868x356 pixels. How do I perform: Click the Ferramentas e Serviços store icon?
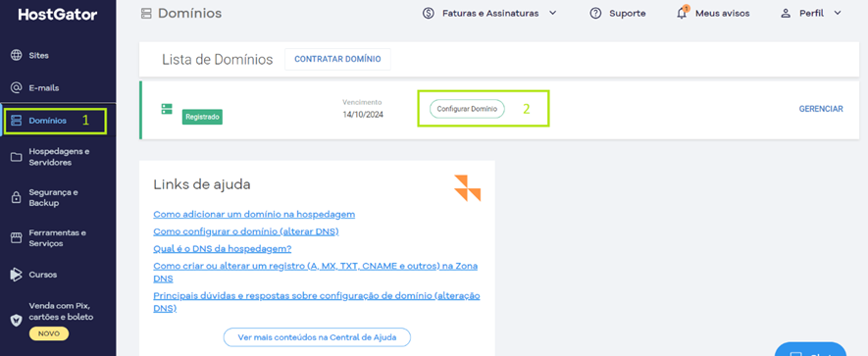17,238
